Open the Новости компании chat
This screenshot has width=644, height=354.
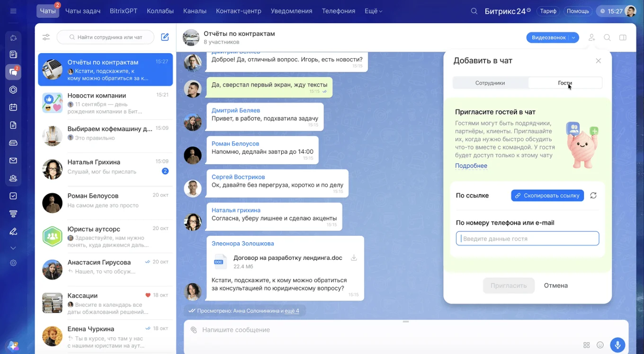pyautogui.click(x=105, y=103)
